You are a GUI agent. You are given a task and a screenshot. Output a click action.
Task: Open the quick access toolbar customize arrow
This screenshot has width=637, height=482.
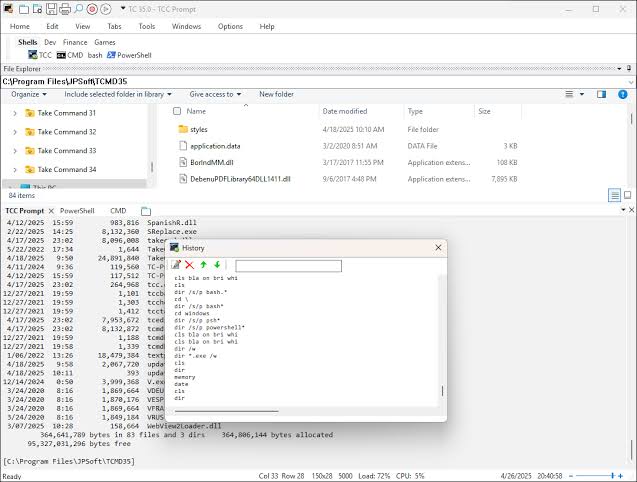[123, 8]
